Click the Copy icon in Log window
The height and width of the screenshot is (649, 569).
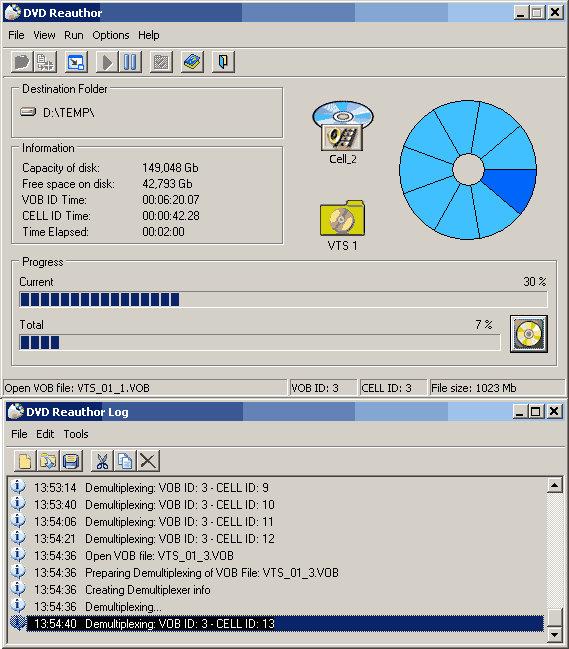pyautogui.click(x=125, y=461)
